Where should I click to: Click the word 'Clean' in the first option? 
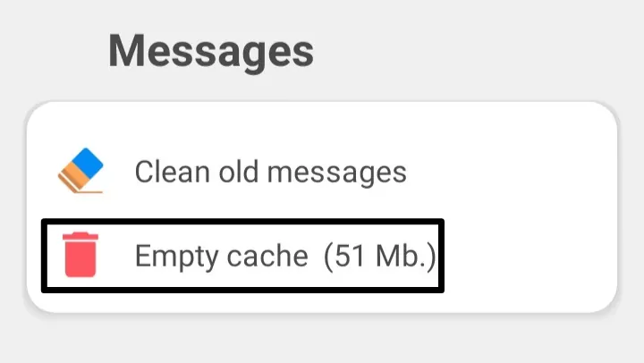pyautogui.click(x=173, y=172)
